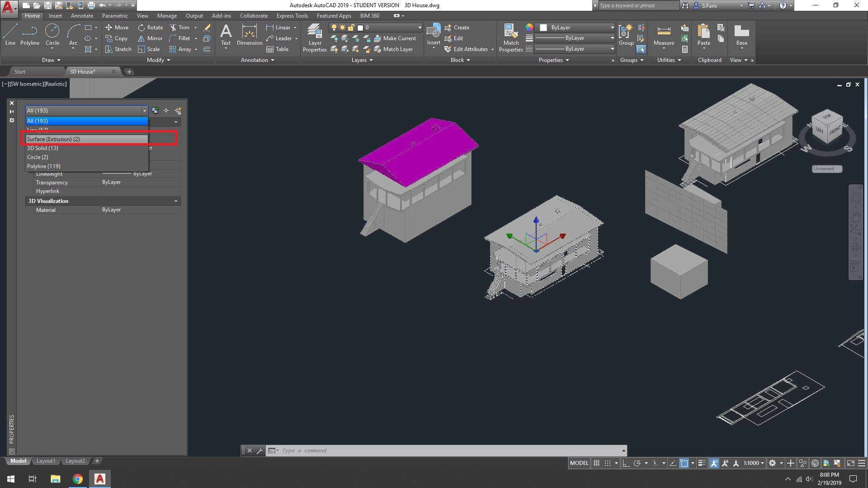Viewport: 868px width, 488px height.
Task: Open the Layout1 tab
Action: pyautogui.click(x=46, y=460)
